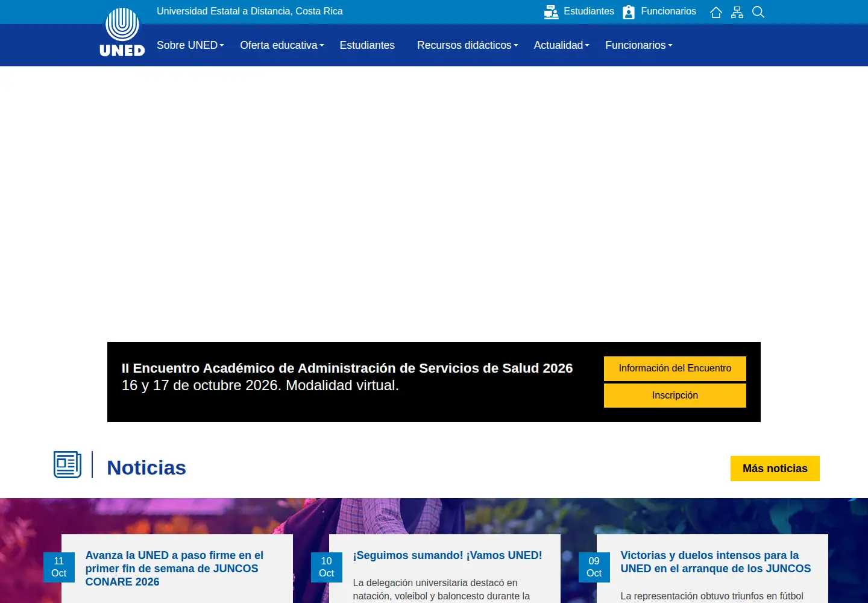Open news ¡Seguimos sumando! ¡Vamos UNED!
Viewport: 868px width, 603px height.
pos(447,555)
